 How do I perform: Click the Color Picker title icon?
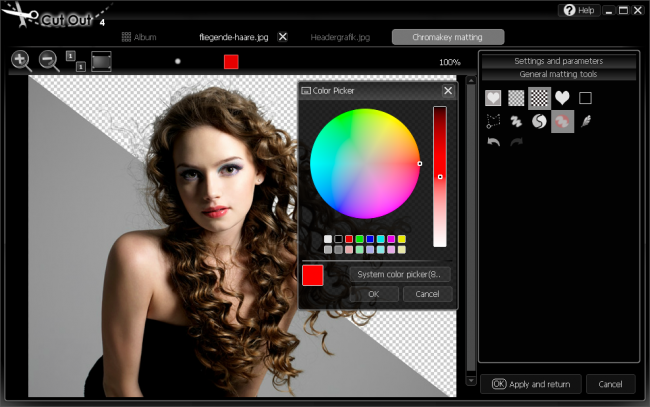pyautogui.click(x=306, y=91)
